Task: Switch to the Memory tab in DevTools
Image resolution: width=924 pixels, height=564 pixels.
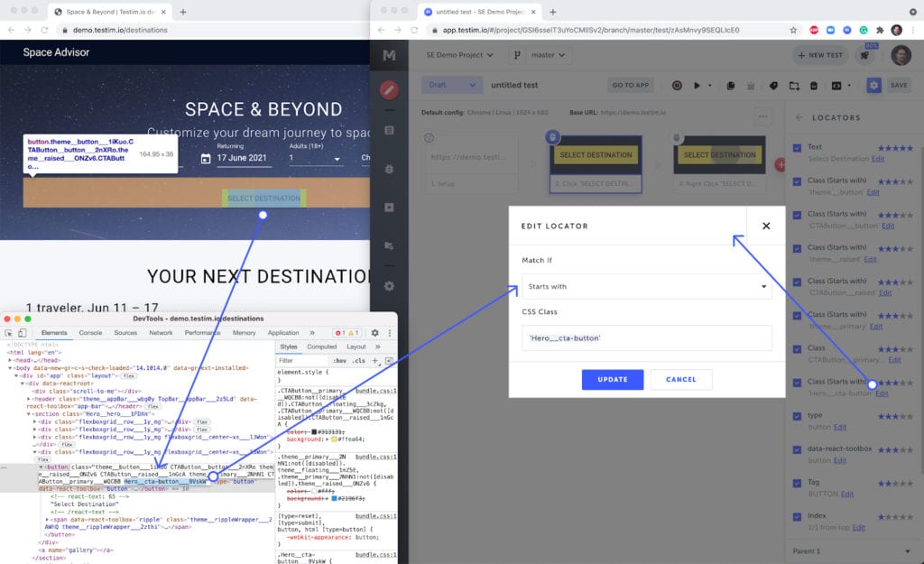Action: click(244, 333)
